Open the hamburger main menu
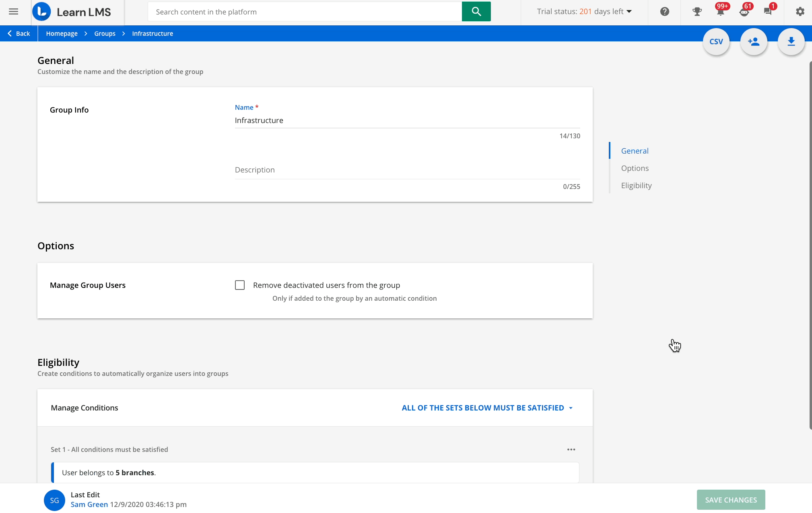The width and height of the screenshot is (812, 513). (x=13, y=12)
